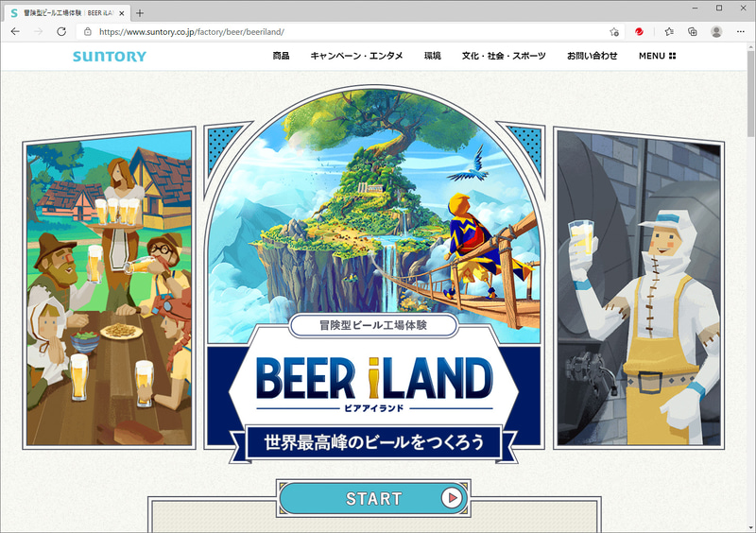Click the play arrow icon on START
Viewport: 756px width, 533px height.
tap(452, 498)
